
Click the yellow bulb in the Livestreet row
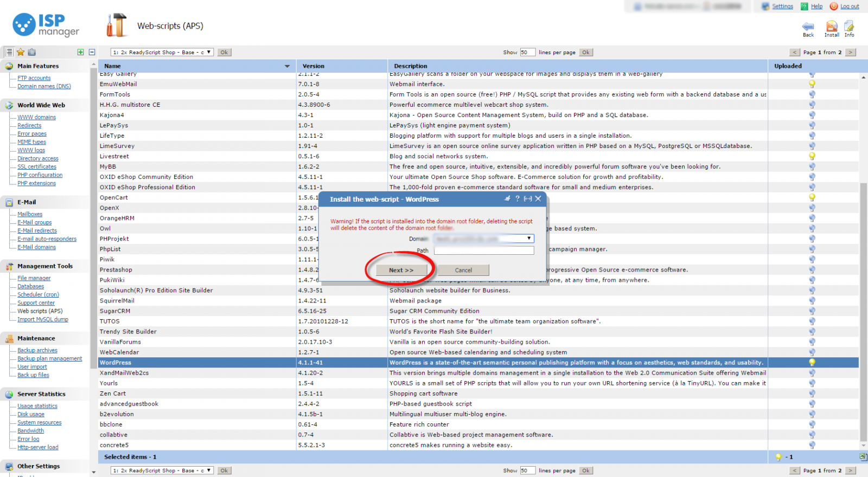[812, 156]
